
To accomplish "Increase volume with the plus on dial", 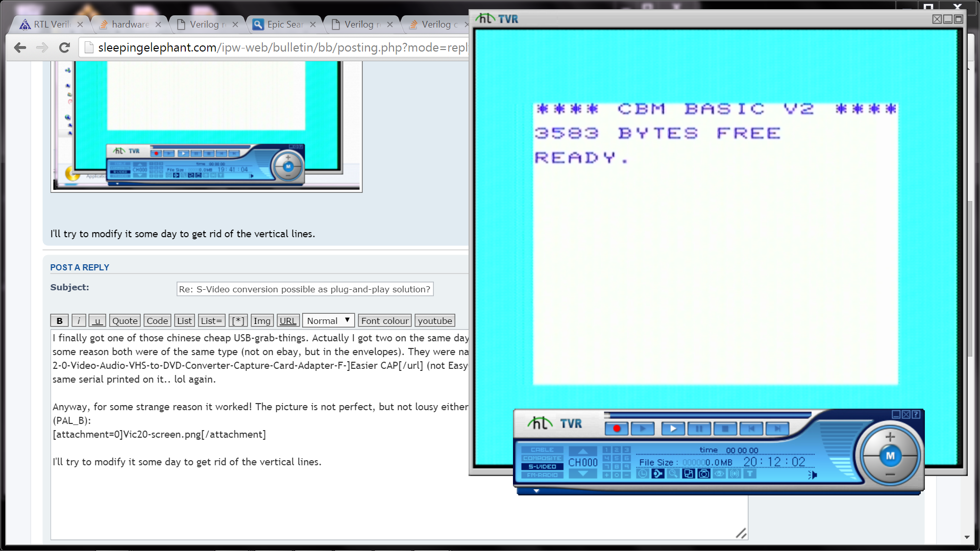I will click(x=890, y=437).
